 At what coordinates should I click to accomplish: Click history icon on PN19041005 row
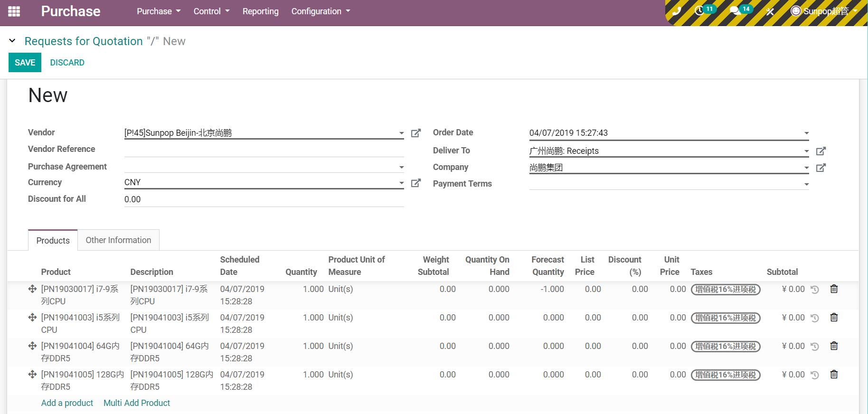coord(815,375)
